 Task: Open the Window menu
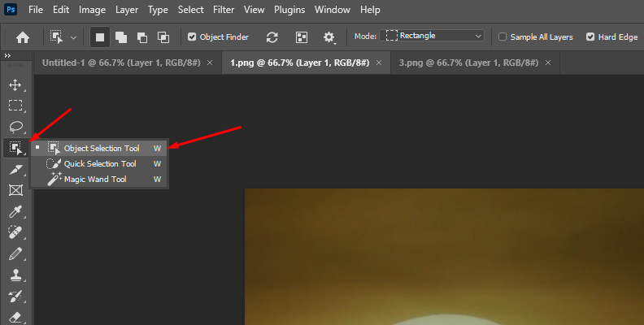(333, 10)
